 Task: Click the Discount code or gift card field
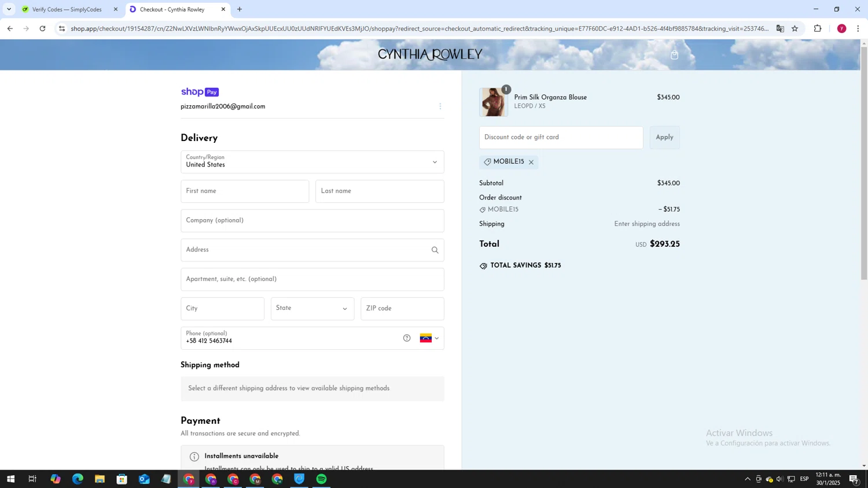pos(561,138)
